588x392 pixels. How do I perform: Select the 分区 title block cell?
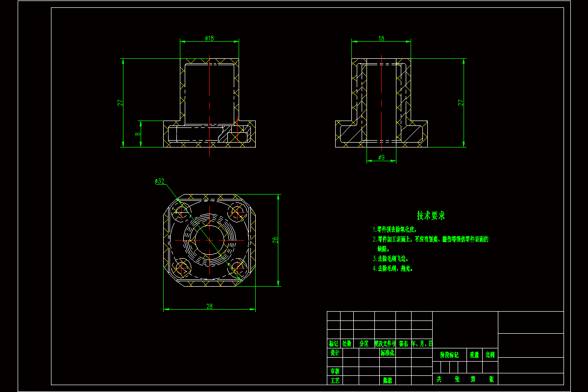tap(364, 344)
